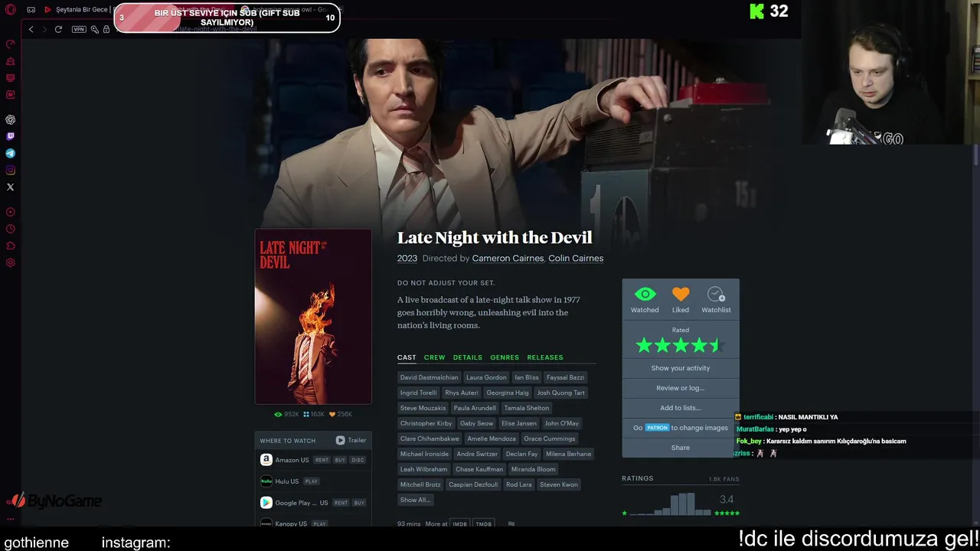Click the 256K likes count

click(x=341, y=414)
